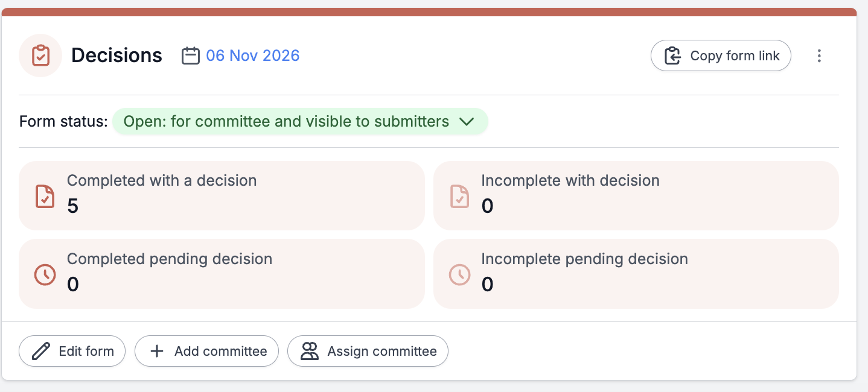Click the people icon on Assign committee
868x392 pixels.
(310, 351)
